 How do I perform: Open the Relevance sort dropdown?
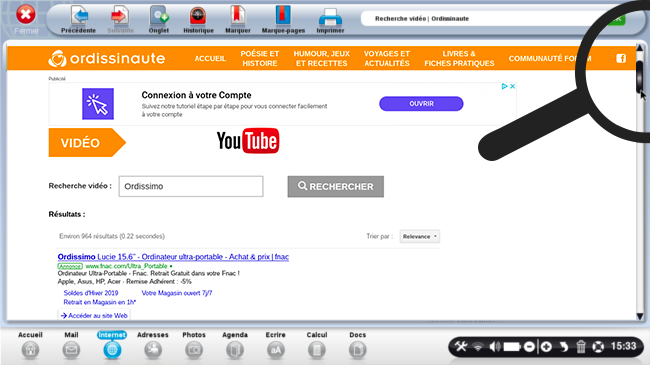tap(420, 236)
